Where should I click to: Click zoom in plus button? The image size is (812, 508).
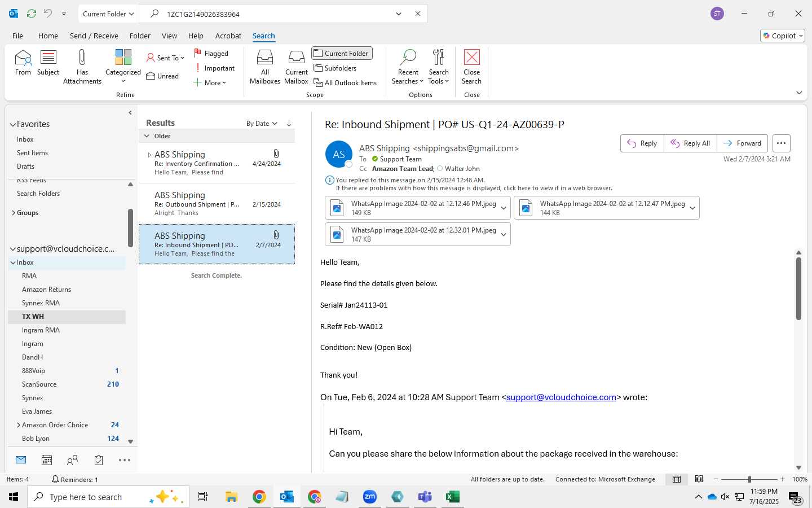point(783,479)
